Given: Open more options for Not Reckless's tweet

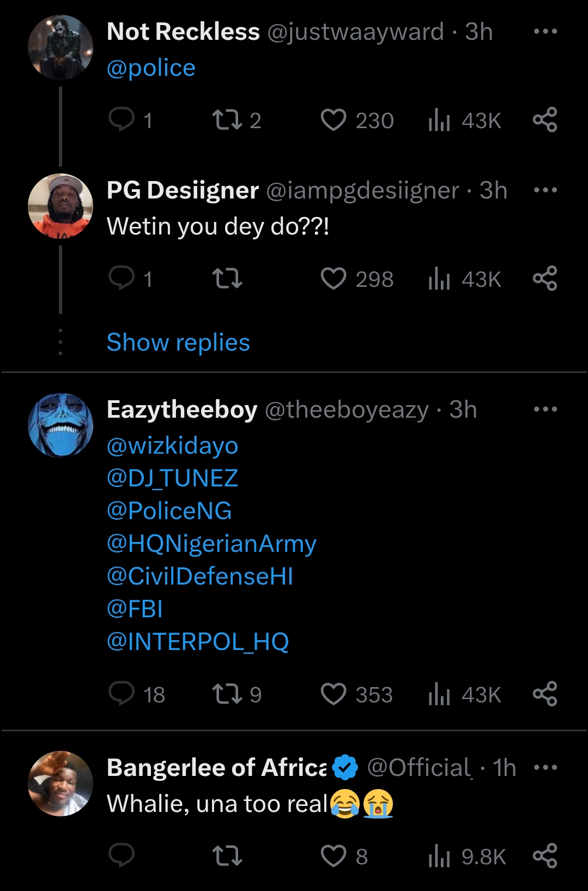Looking at the screenshot, I should (545, 32).
